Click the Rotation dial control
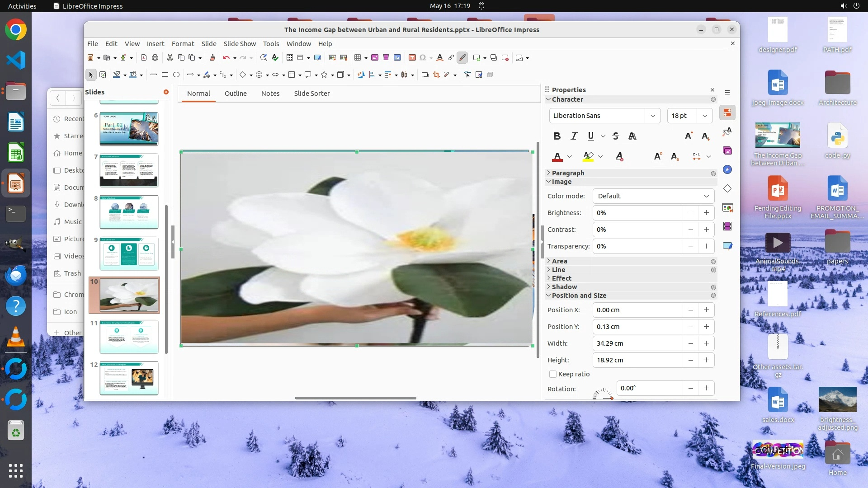Screen dimensions: 868x488 [x=603, y=393]
